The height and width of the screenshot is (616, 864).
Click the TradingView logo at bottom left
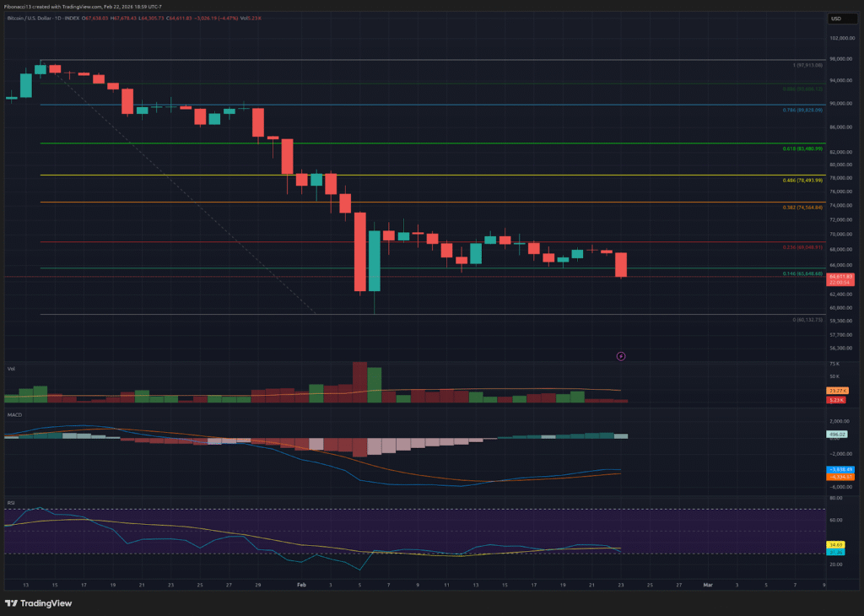click(x=39, y=603)
